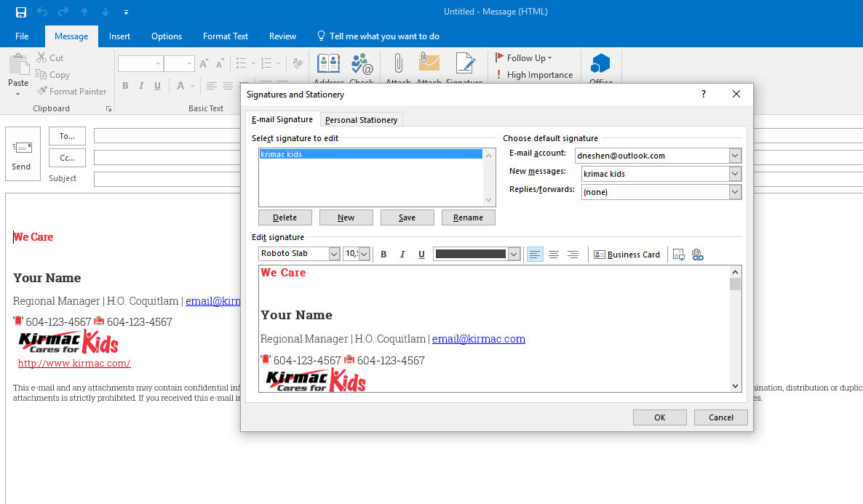Click the Rename button
Image resolution: width=863 pixels, height=504 pixels.
tap(468, 217)
